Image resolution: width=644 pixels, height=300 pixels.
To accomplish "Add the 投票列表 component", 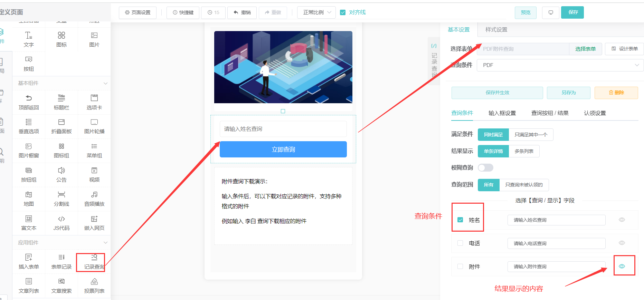I will click(94, 286).
